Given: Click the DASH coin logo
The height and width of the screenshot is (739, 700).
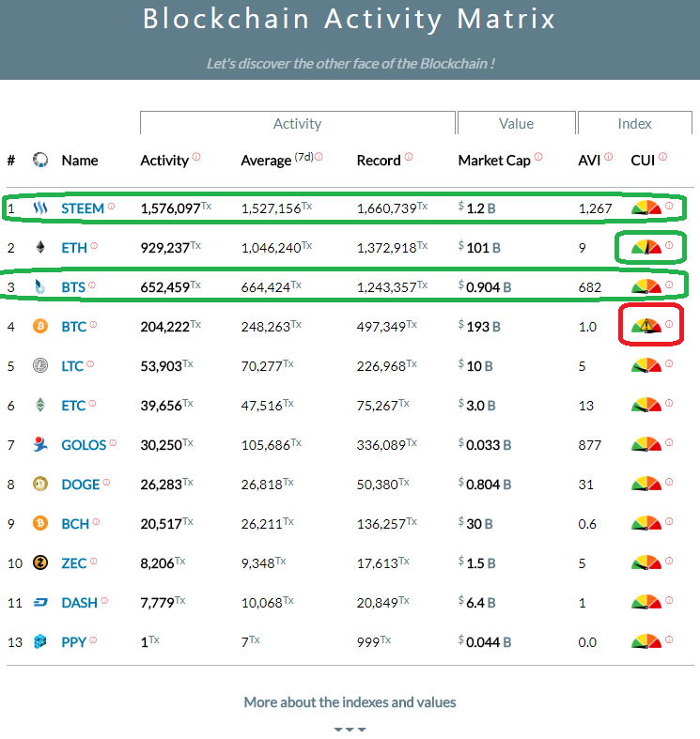Looking at the screenshot, I should click(40, 602).
